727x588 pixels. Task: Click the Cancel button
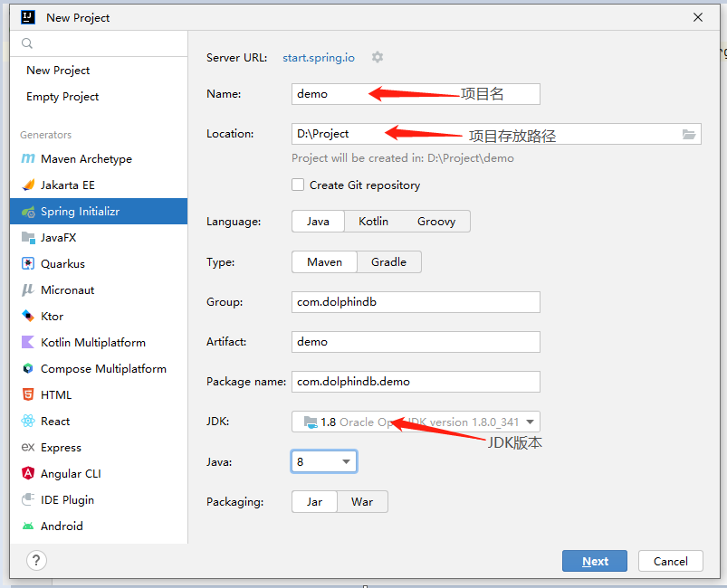point(671,561)
